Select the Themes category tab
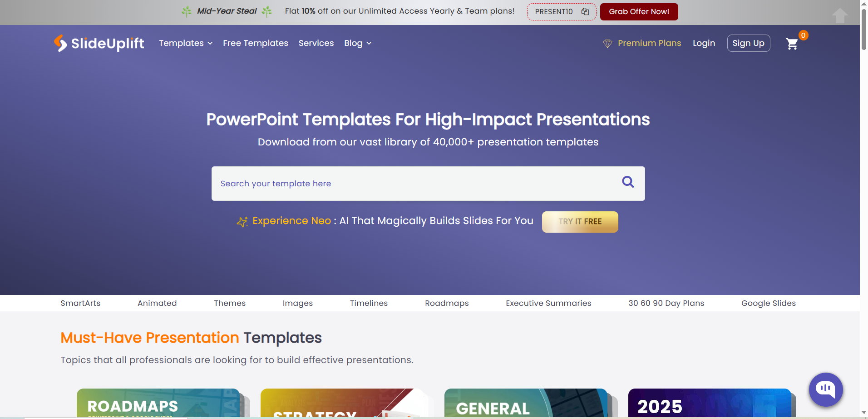This screenshot has height=419, width=868. tap(230, 303)
